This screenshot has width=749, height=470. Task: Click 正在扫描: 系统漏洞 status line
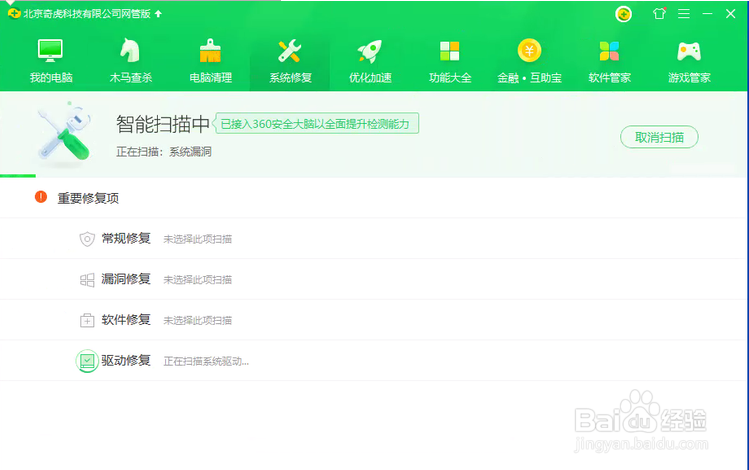(x=164, y=152)
